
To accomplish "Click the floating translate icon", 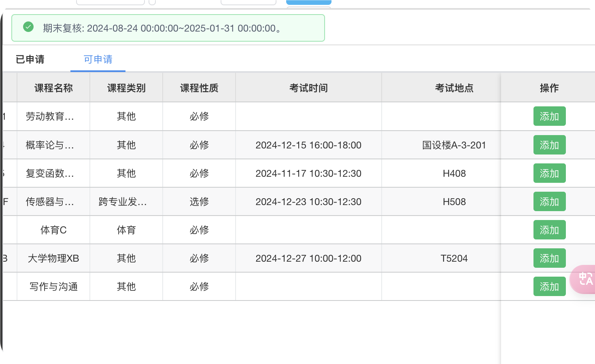I will coord(585,279).
